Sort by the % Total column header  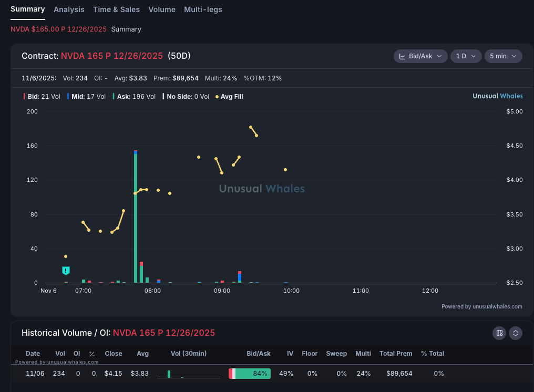coord(433,354)
